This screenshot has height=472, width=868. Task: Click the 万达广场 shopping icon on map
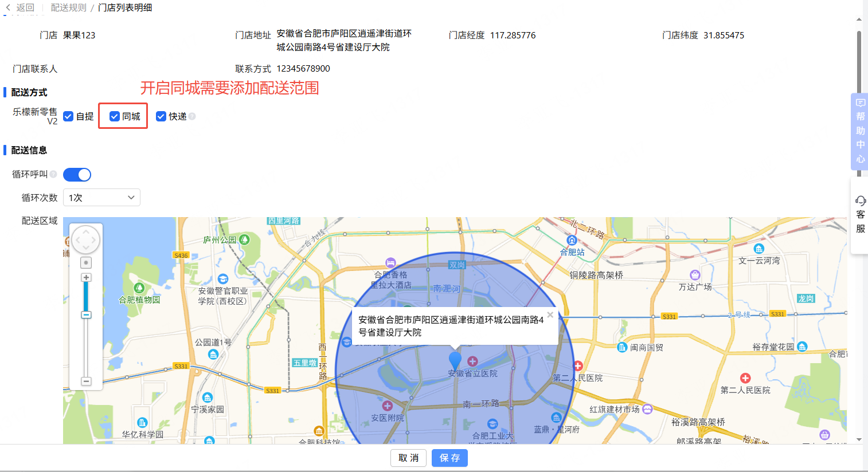pyautogui.click(x=695, y=275)
